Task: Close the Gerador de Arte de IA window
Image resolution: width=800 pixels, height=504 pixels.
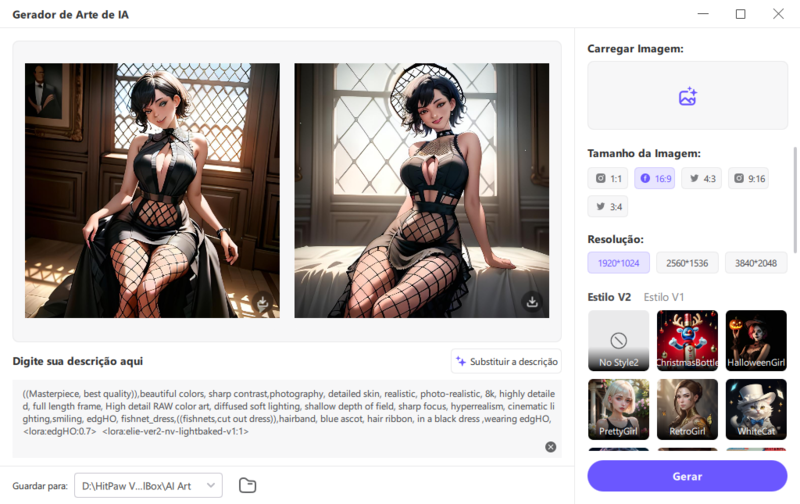Action: 778,14
